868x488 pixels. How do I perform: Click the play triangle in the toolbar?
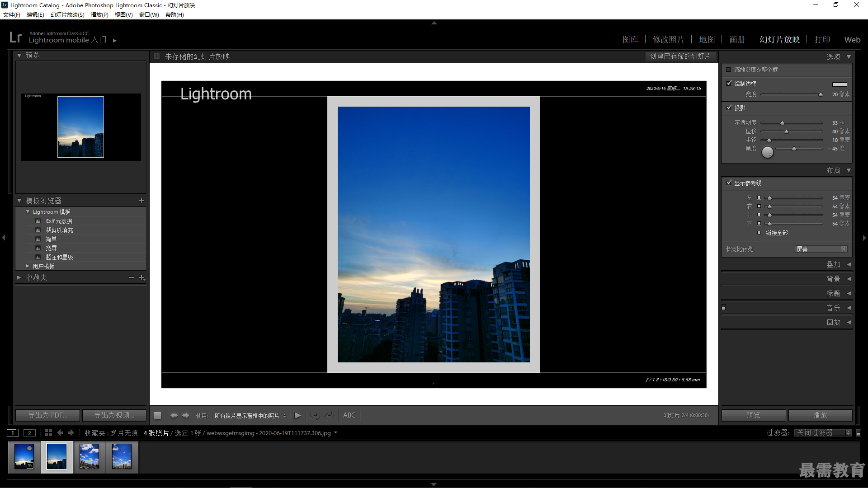click(297, 415)
